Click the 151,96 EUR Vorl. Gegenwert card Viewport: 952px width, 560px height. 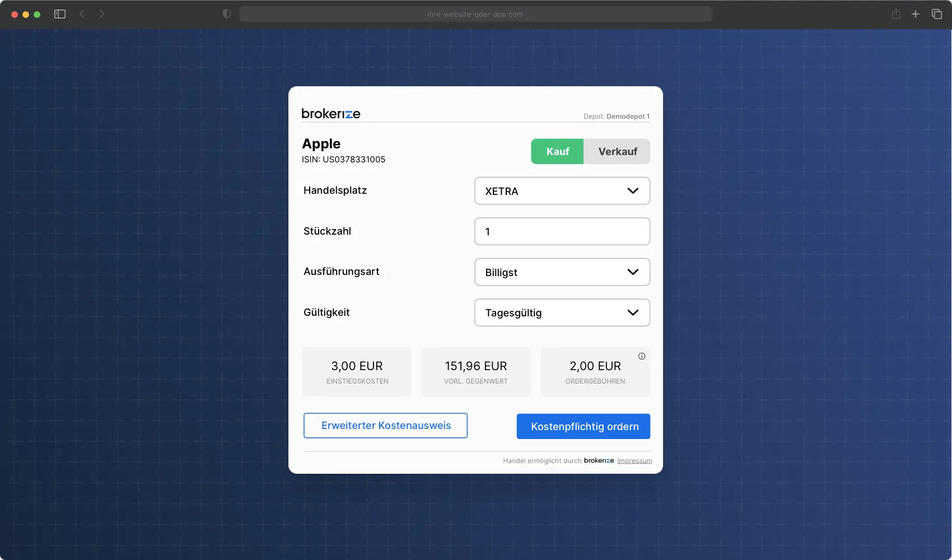pos(476,372)
